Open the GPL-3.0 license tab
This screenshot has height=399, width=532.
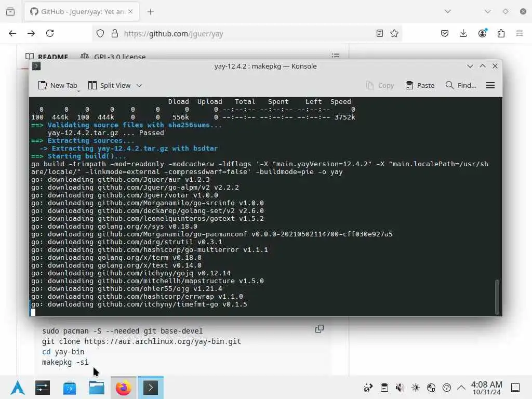coord(113,56)
